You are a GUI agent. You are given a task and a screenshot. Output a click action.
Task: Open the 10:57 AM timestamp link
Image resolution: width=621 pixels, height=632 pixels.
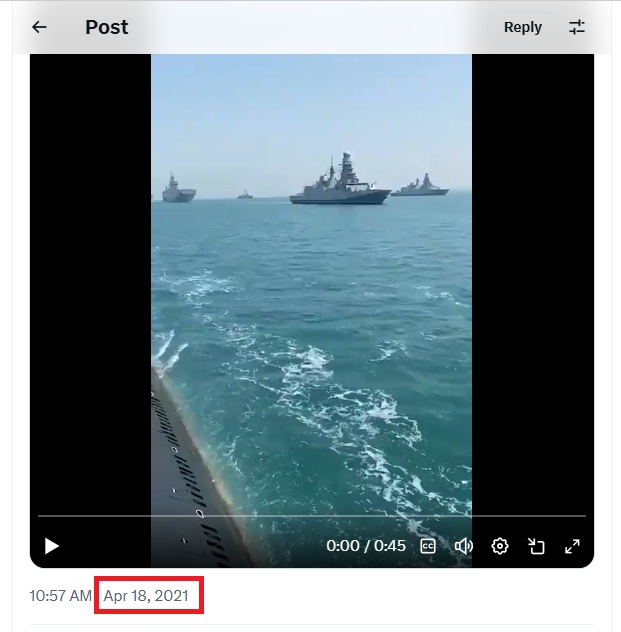point(60,596)
